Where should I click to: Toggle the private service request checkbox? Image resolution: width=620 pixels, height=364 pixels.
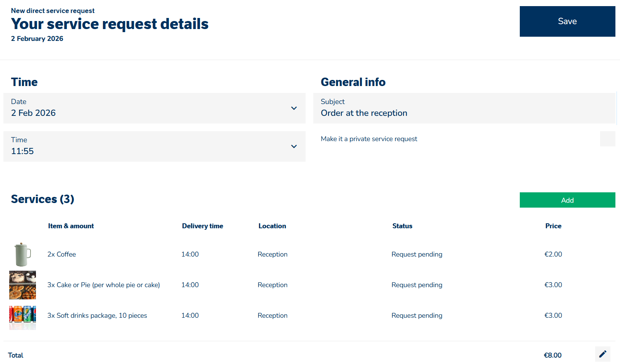click(607, 139)
